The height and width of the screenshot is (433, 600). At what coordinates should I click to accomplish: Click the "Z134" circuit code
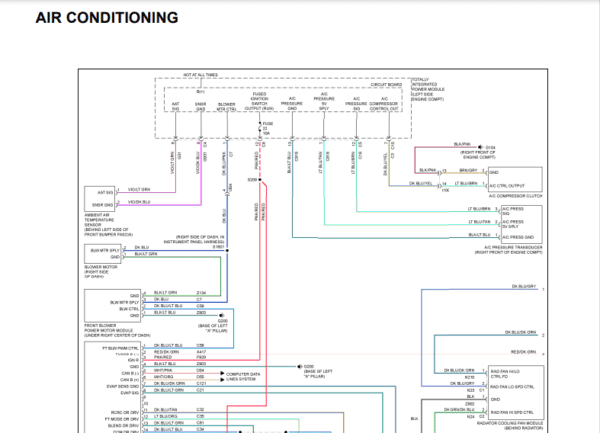(201, 293)
